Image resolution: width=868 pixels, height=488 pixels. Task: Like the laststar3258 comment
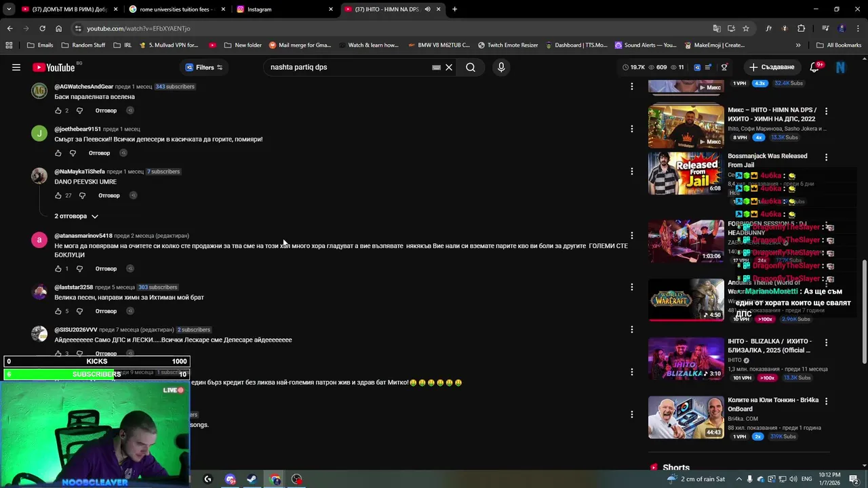coord(58,311)
